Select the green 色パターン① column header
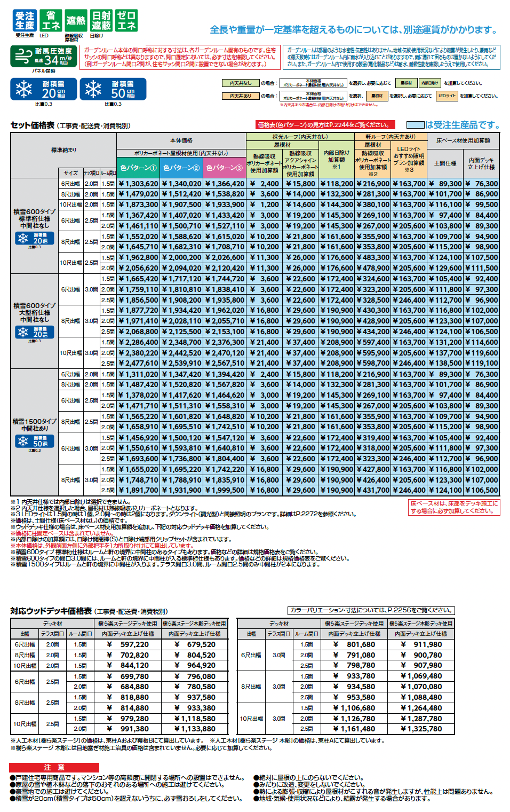The image size is (510, 812). tap(138, 168)
